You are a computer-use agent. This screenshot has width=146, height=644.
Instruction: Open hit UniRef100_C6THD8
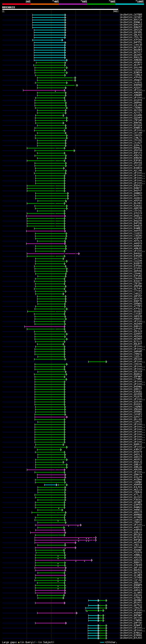coord(131,578)
